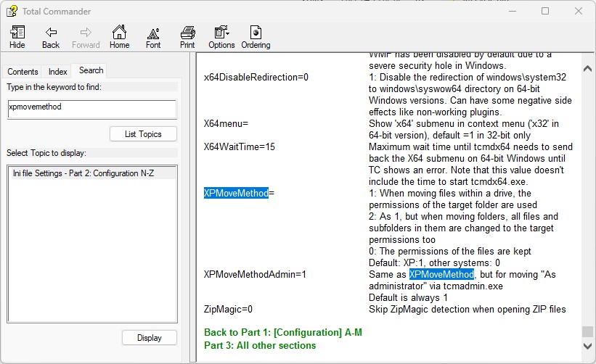This screenshot has height=364, width=596.
Task: Click the x64DisableRedirection=0 setting text
Action: click(256, 78)
